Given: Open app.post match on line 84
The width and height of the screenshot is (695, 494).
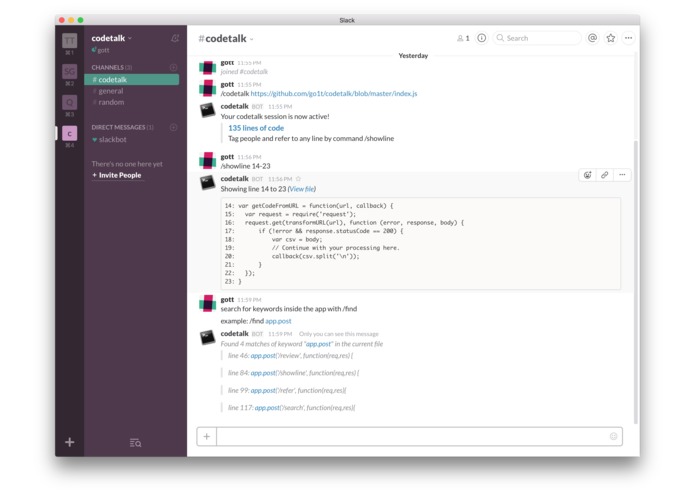Looking at the screenshot, I should click(x=263, y=373).
